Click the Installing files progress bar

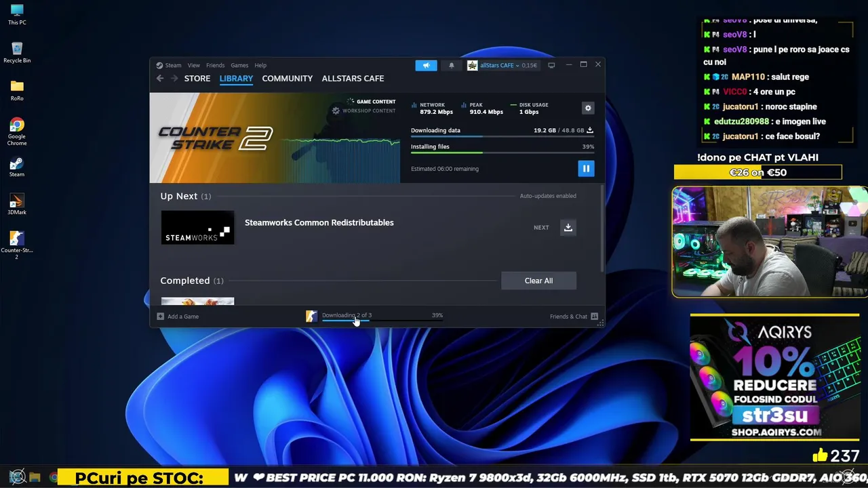(502, 152)
